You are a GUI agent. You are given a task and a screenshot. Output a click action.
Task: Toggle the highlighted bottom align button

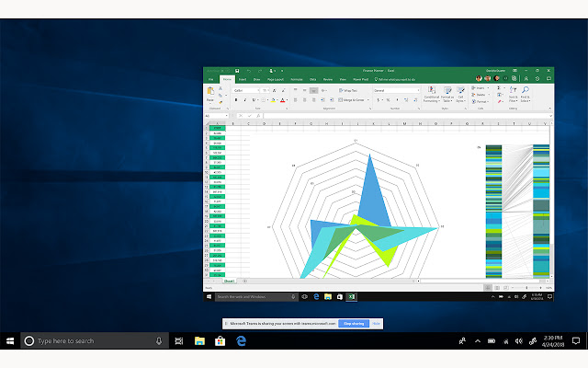pyautogui.click(x=314, y=90)
